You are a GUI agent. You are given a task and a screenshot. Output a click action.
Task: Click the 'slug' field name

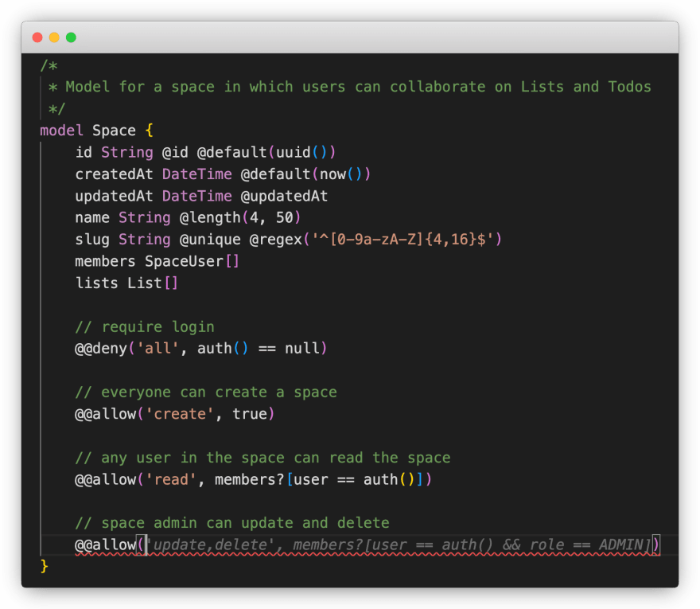coord(92,240)
